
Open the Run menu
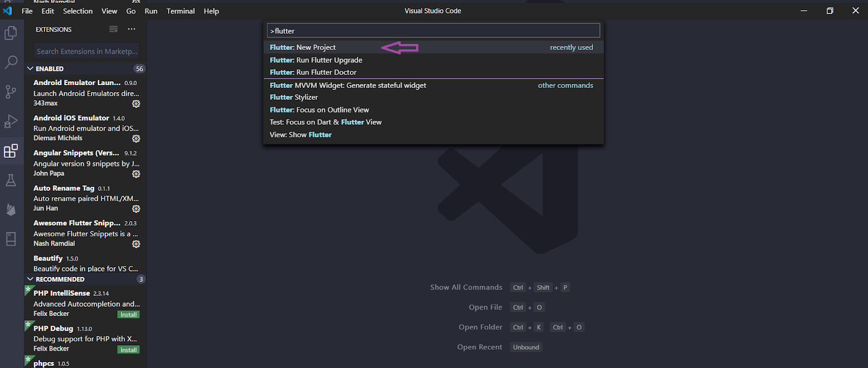tap(151, 11)
